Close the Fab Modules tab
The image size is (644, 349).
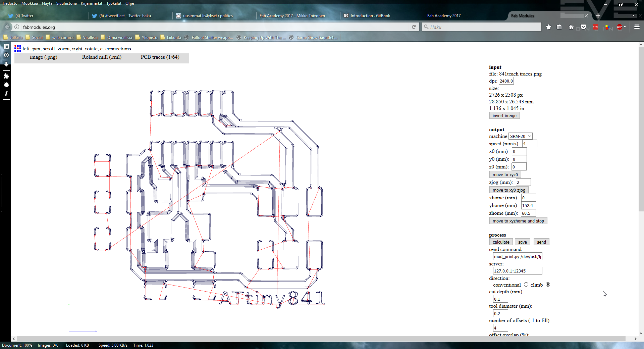click(x=586, y=16)
